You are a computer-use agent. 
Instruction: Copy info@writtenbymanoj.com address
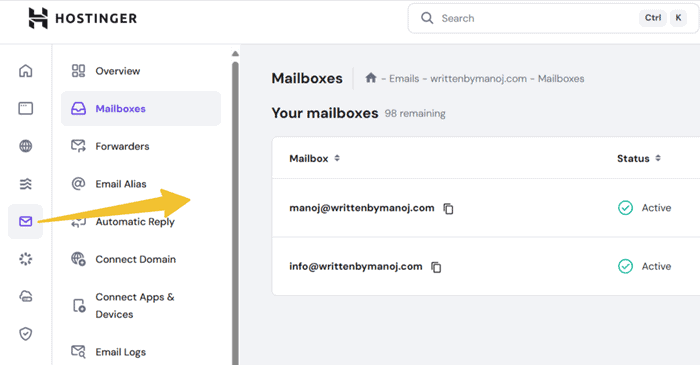click(436, 267)
